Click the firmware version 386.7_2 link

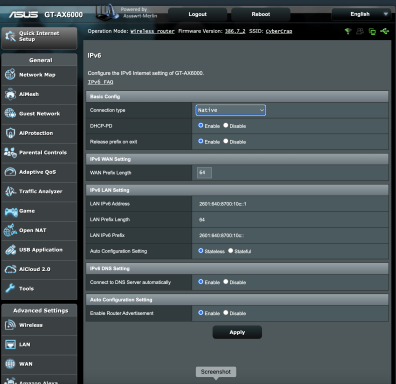pos(235,31)
